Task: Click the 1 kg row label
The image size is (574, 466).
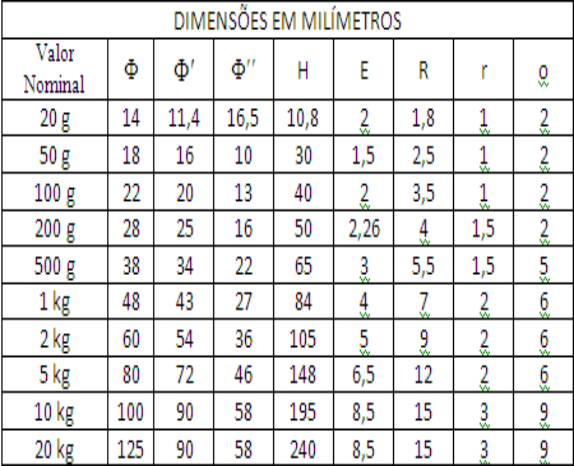Action: click(x=55, y=302)
